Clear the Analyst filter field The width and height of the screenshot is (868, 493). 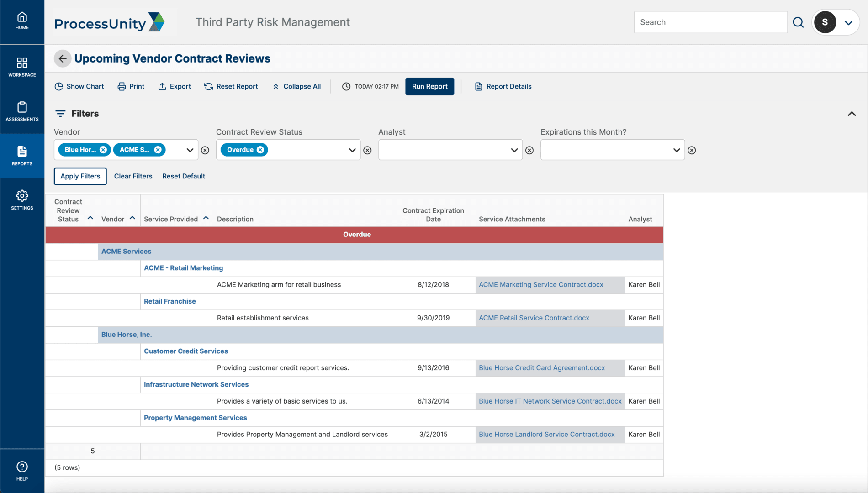click(x=529, y=150)
